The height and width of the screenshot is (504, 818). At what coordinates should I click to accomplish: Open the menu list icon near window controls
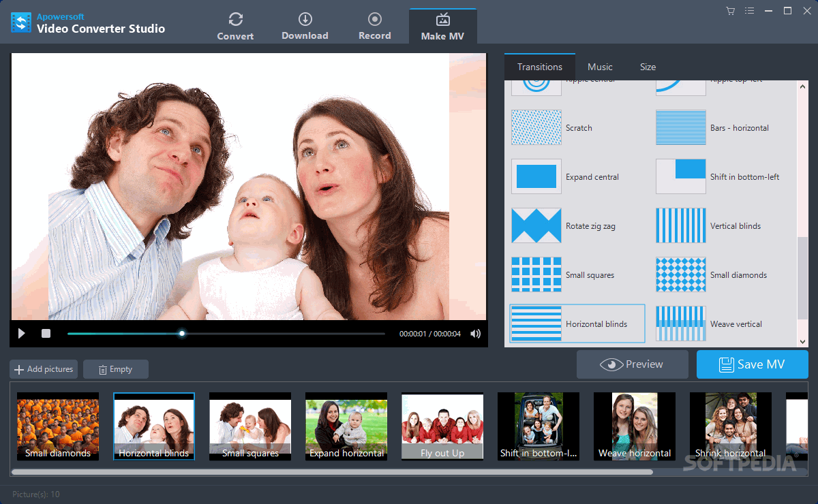749,10
